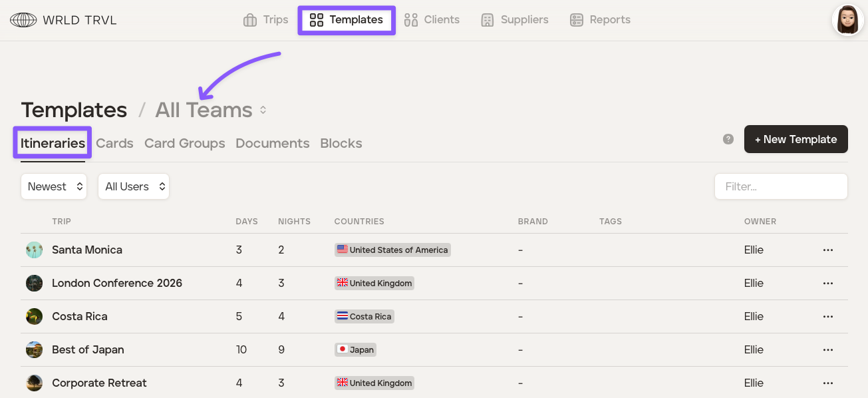Click into the Filter text field
Image resolution: width=868 pixels, height=398 pixels.
(x=781, y=186)
